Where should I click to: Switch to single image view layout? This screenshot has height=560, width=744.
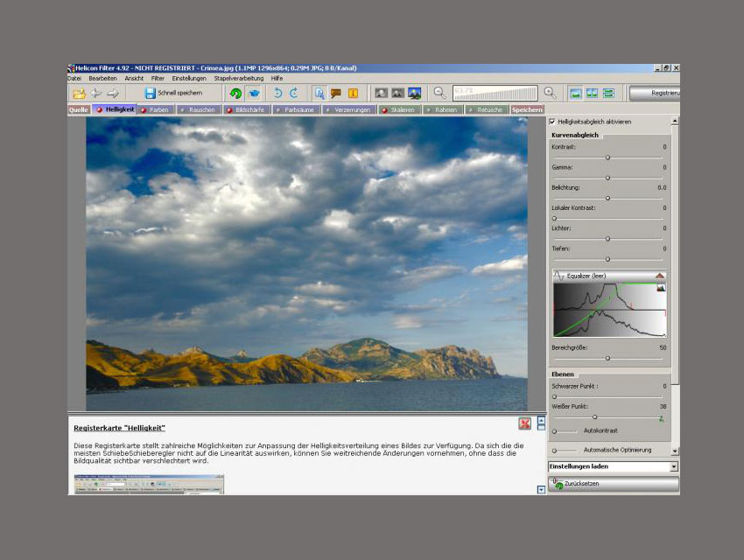click(x=576, y=93)
